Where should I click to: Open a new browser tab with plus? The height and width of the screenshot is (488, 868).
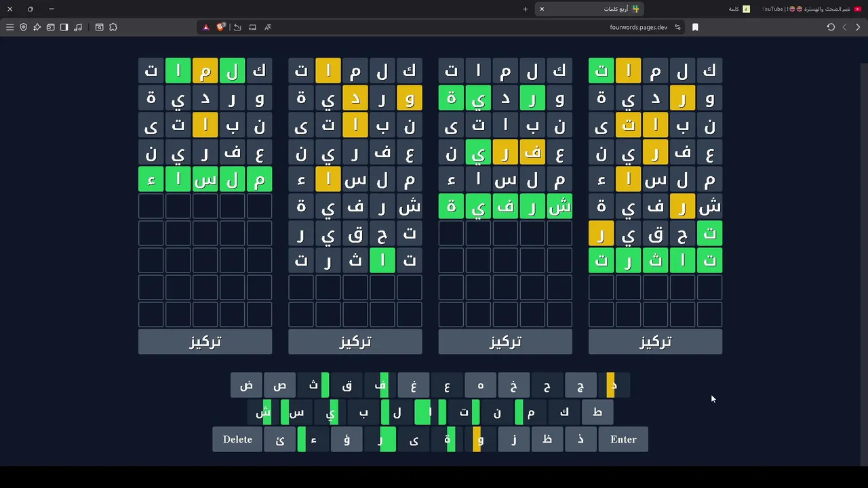click(525, 9)
